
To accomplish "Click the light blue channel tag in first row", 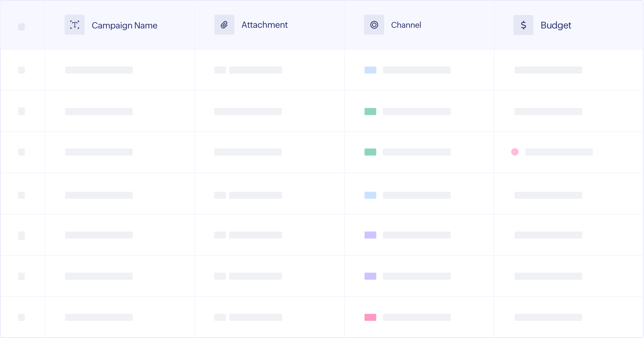I will point(370,70).
